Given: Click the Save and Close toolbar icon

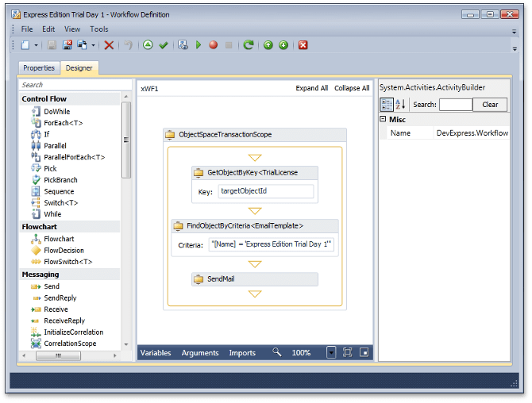Looking at the screenshot, I should pyautogui.click(x=67, y=45).
